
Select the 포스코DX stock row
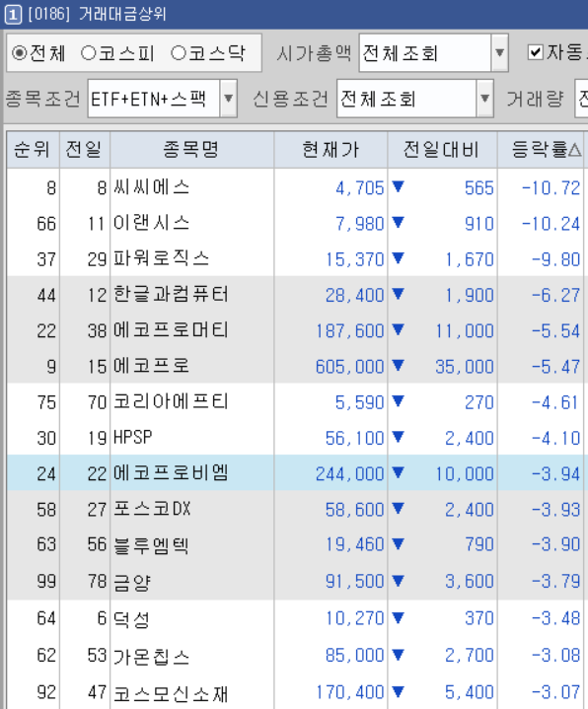295,509
